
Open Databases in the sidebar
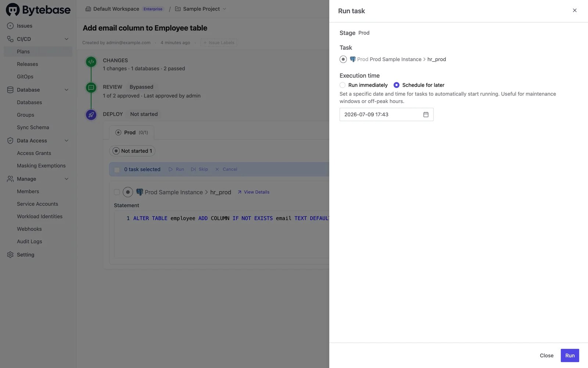pyautogui.click(x=29, y=102)
